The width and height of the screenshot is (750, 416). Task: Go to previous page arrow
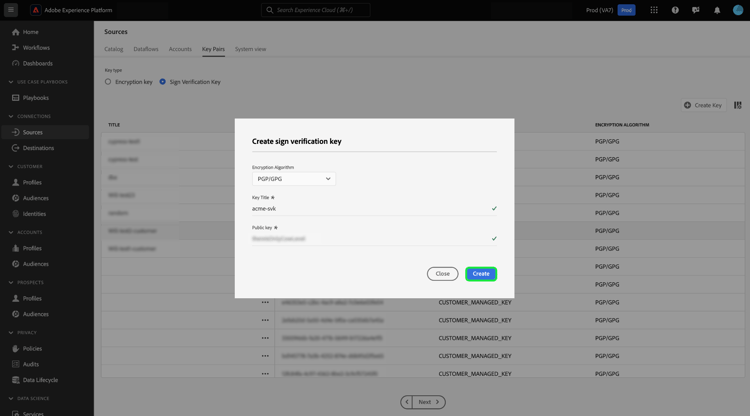coord(407,402)
